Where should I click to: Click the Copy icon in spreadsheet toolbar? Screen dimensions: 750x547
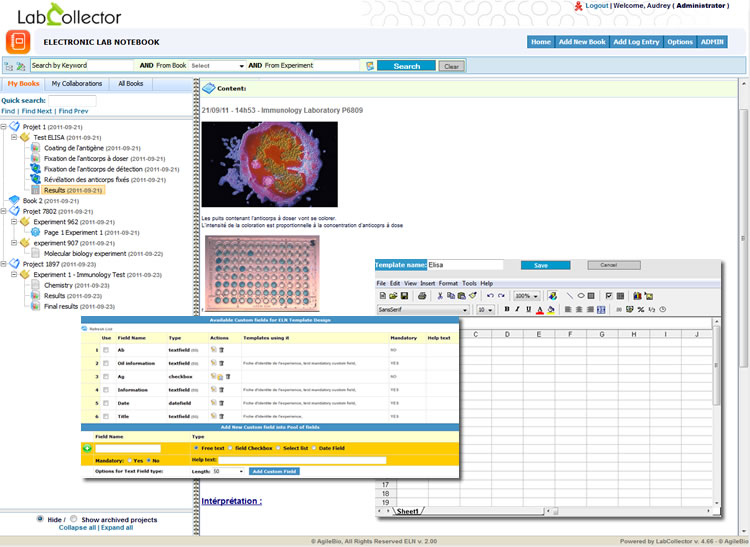451,296
